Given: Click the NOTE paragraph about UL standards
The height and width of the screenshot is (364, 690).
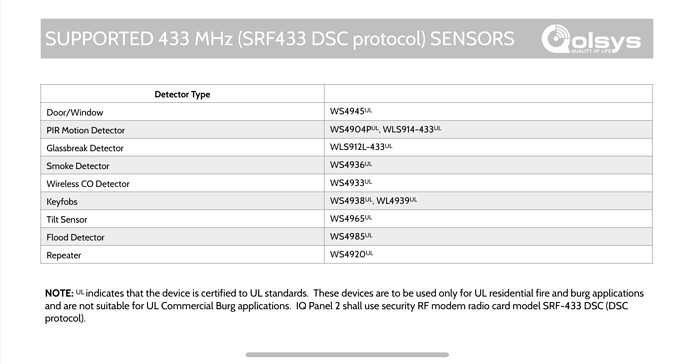Looking at the screenshot, I should pyautogui.click(x=344, y=306).
